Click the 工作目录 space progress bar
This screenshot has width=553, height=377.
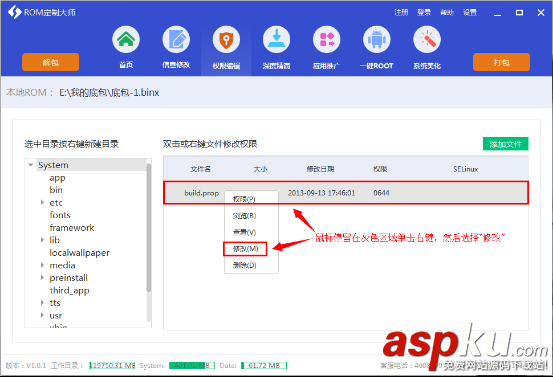112,365
